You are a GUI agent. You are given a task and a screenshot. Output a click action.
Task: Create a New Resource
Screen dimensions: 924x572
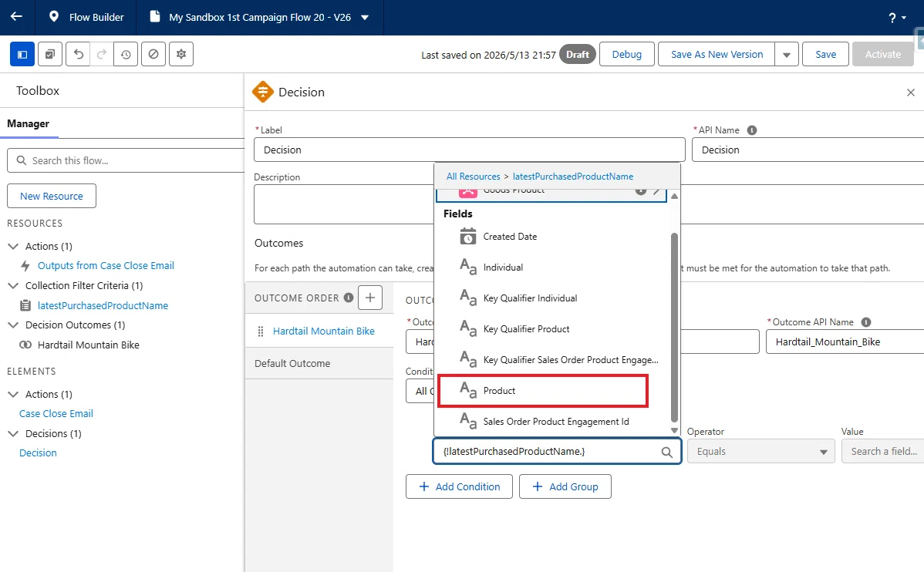pos(51,196)
